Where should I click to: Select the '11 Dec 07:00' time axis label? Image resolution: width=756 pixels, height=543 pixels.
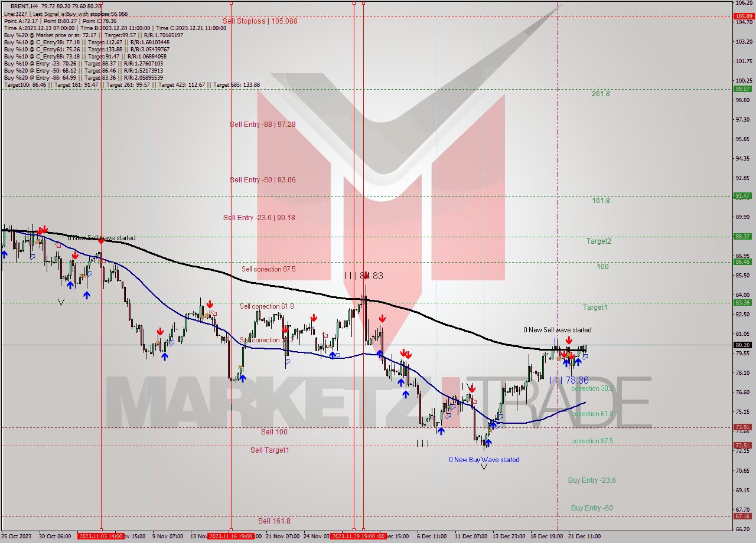pos(471,537)
